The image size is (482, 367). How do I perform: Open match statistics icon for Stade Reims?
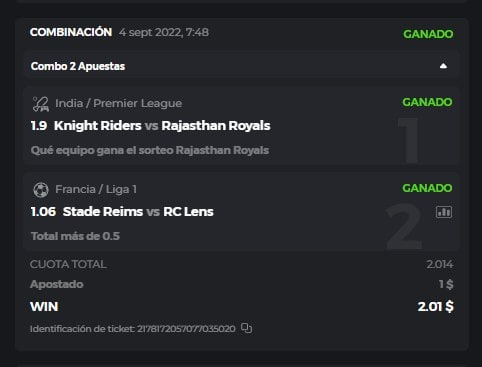point(444,212)
